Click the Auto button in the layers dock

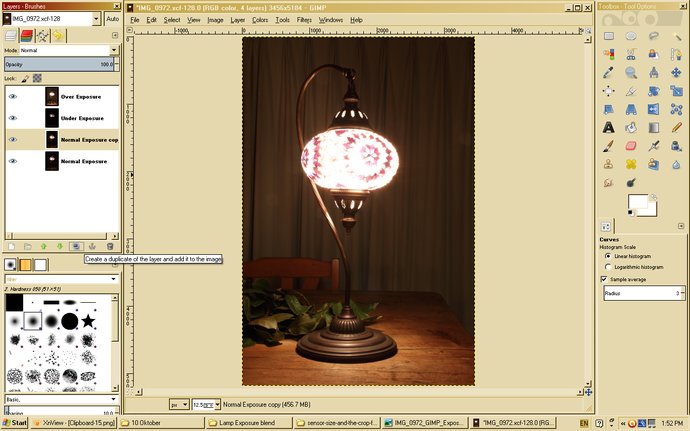[x=113, y=18]
